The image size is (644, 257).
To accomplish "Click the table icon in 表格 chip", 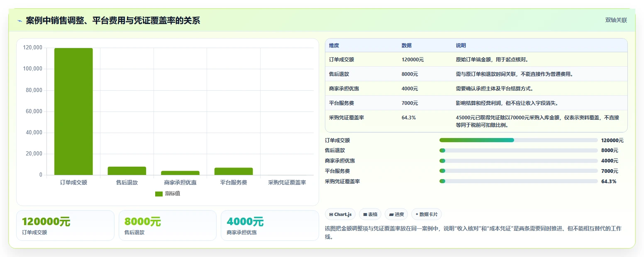I will 365,214.
